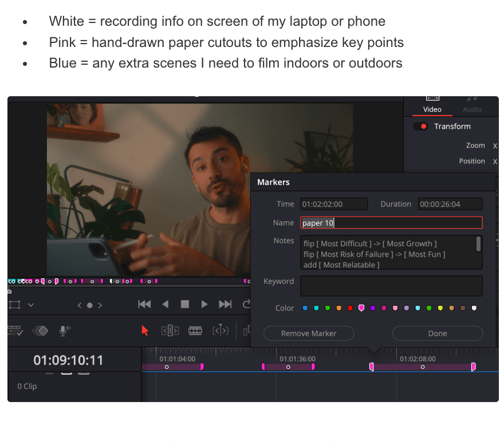Click into the Keyword field
The width and height of the screenshot is (504, 441).
click(391, 286)
